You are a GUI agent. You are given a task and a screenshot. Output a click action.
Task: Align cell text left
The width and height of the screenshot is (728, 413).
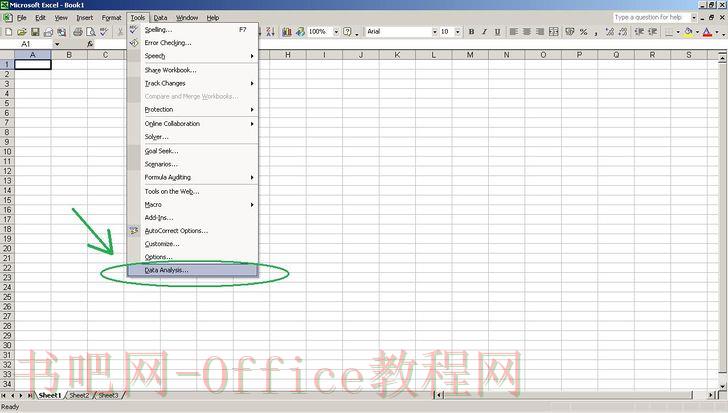coord(513,32)
